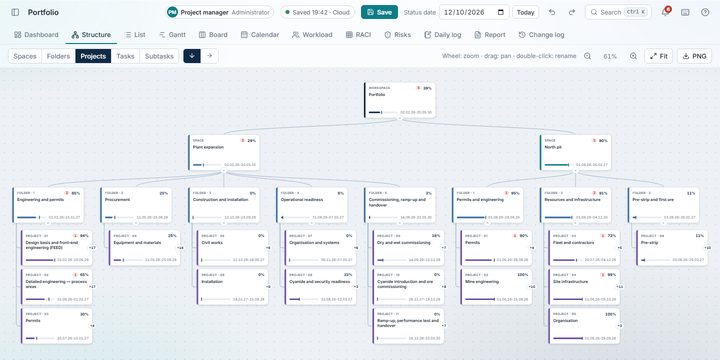
Task: Open the Board tab
Action: click(213, 35)
